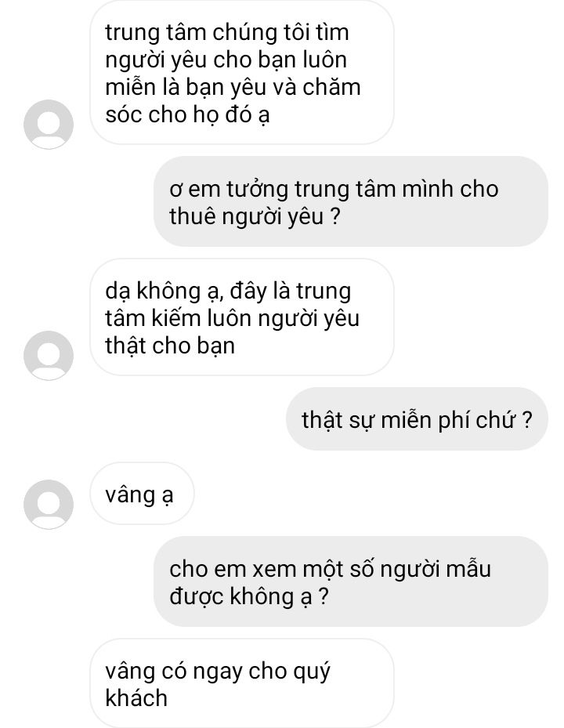
Task: Tap the message "vâng có ngay cho quý khách"
Action: (242, 683)
